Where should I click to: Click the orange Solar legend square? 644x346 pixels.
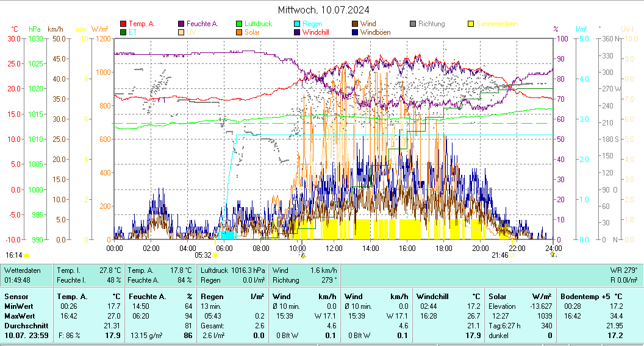(x=240, y=32)
